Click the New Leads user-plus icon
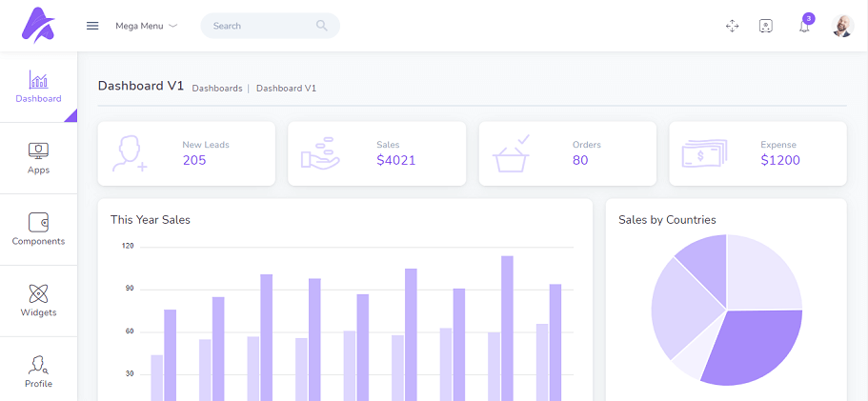Screen dimensions: 868x401 (x=129, y=153)
